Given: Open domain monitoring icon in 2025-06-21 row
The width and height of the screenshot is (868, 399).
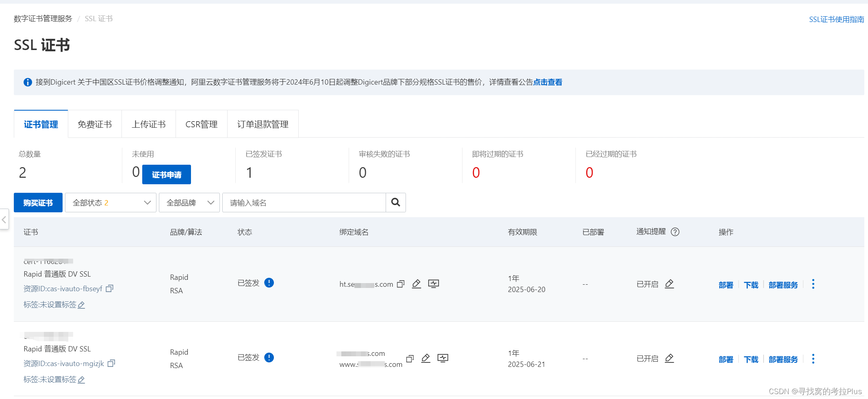Looking at the screenshot, I should (443, 358).
